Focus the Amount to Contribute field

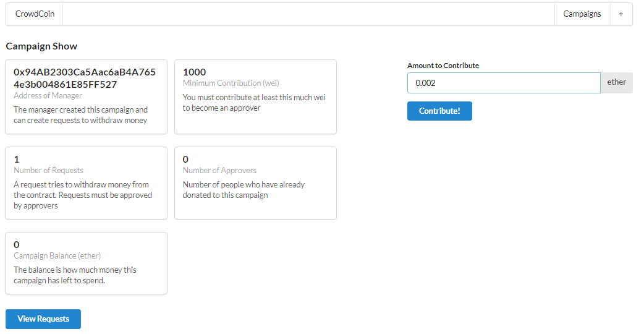(x=503, y=83)
